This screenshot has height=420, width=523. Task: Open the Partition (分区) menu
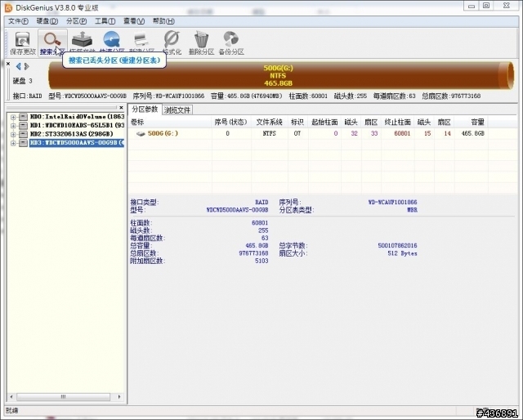point(76,21)
